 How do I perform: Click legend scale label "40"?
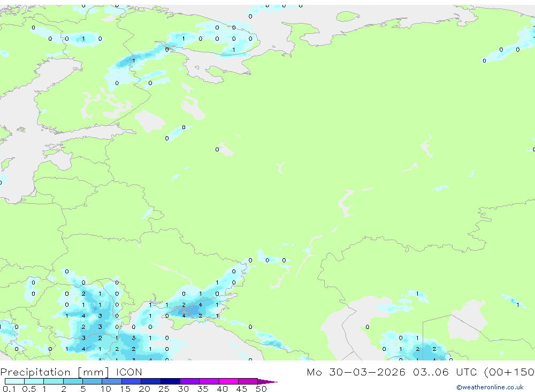tap(222, 389)
